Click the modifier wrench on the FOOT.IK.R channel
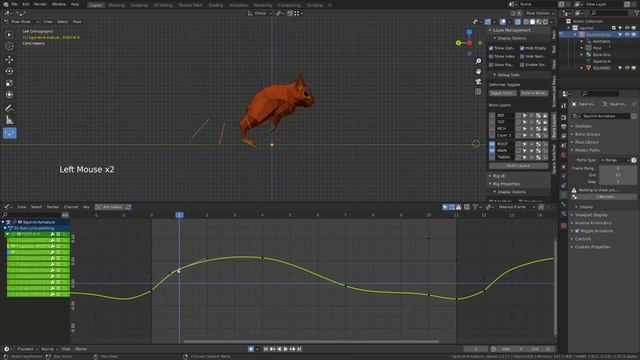This screenshot has height=360, width=640. pyautogui.click(x=53, y=234)
